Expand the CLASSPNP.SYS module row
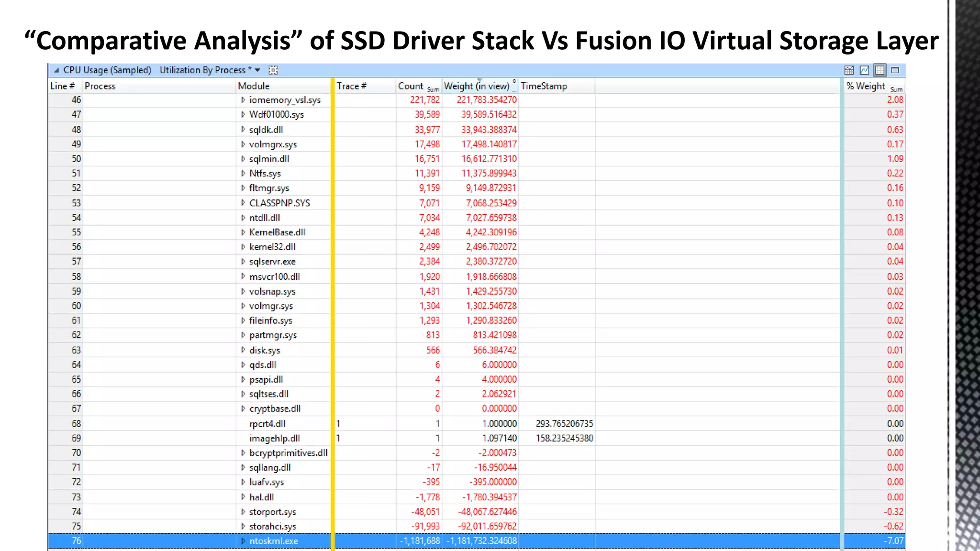Screen dimensions: 980x551 [243, 203]
